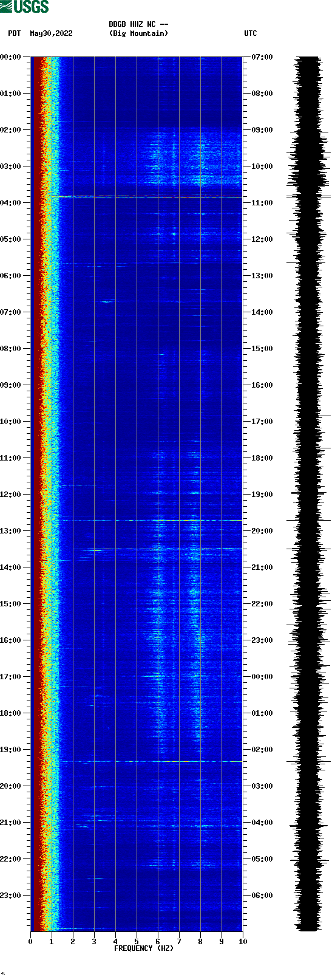Click the 20:00 UTC time label
Image resolution: width=335 pixels, height=980 pixels.
click(x=262, y=530)
